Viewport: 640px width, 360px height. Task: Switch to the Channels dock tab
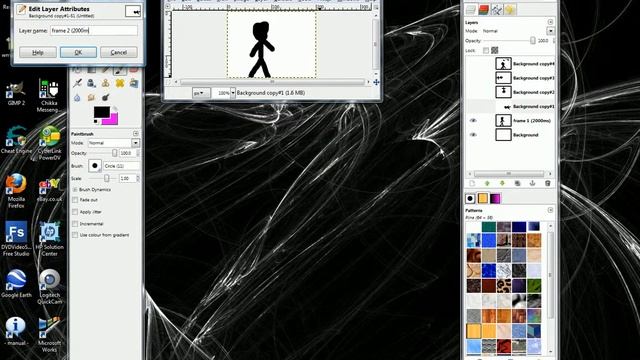pos(484,9)
